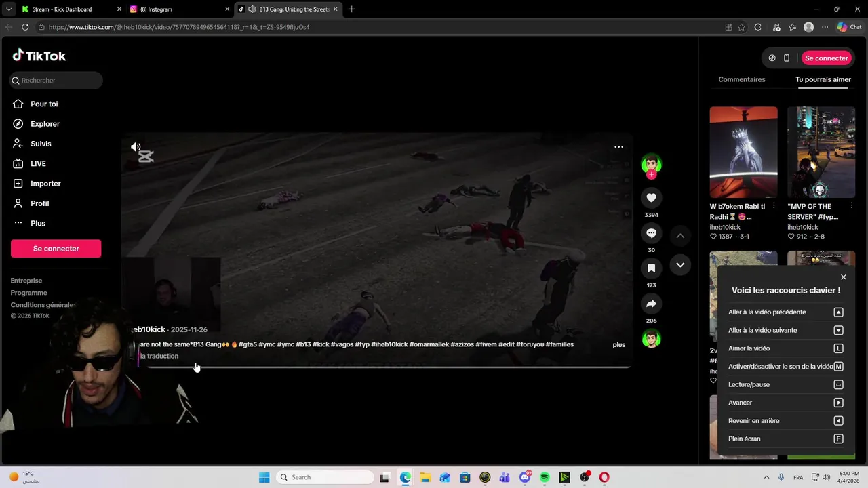Image resolution: width=868 pixels, height=488 pixels.
Task: Show hidden system tray icons chevron
Action: (766, 477)
